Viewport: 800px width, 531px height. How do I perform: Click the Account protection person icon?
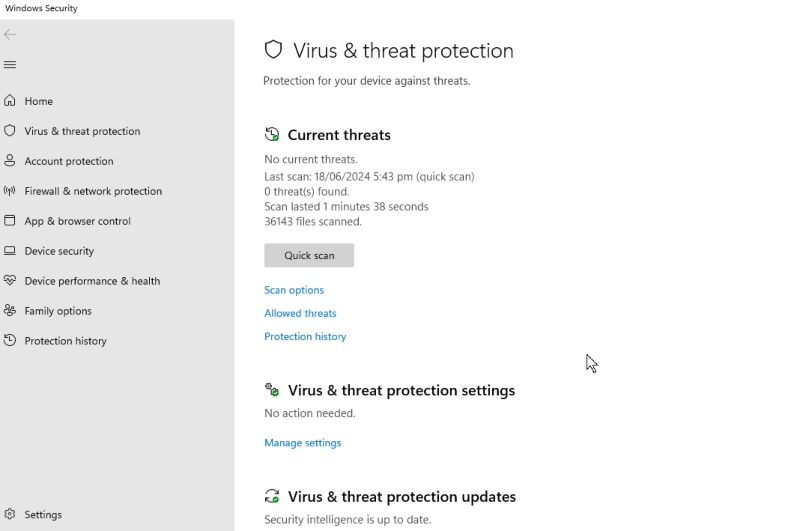coord(10,161)
